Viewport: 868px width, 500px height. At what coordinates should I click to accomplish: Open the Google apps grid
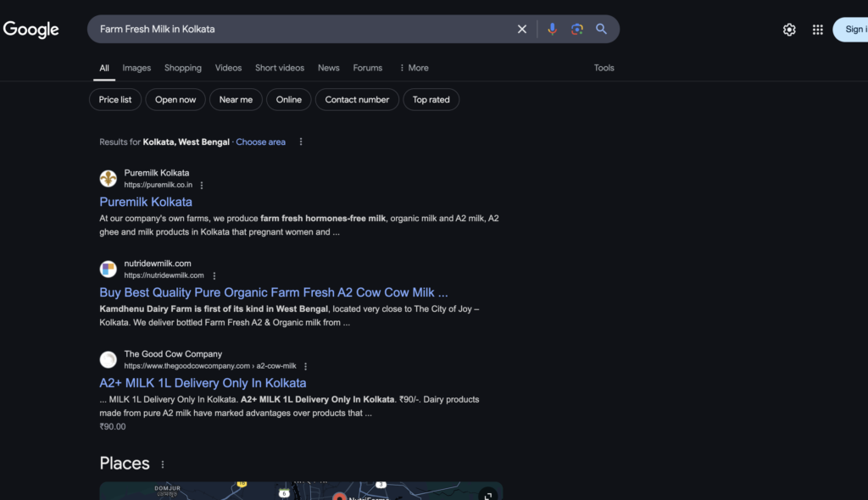tap(818, 30)
